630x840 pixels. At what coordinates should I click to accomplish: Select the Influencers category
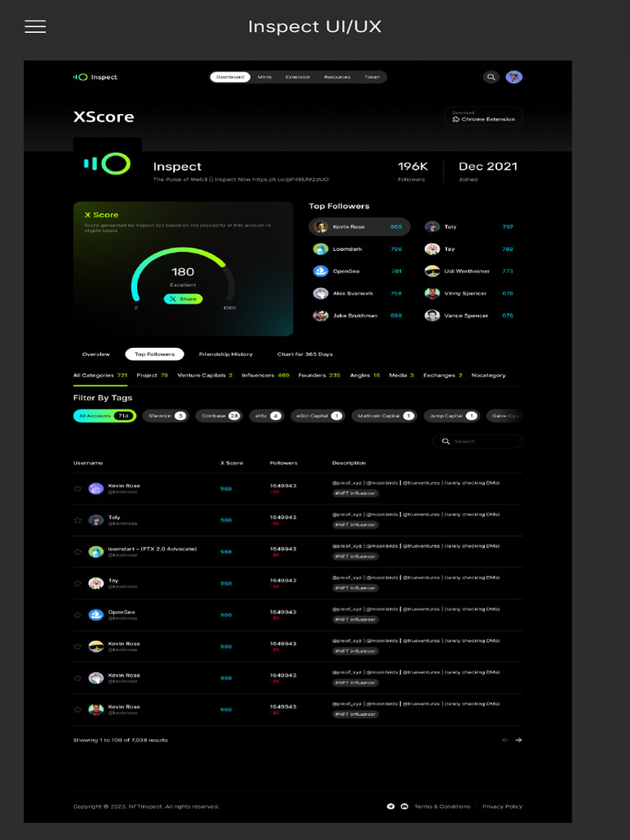coord(266,376)
